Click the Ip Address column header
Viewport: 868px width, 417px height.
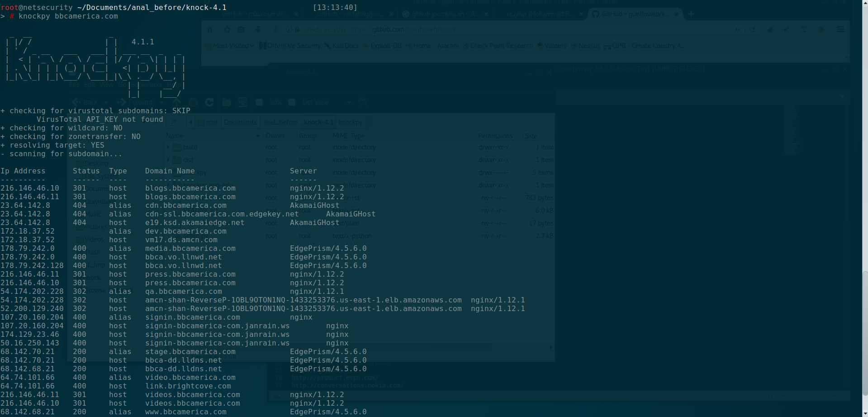(23, 171)
